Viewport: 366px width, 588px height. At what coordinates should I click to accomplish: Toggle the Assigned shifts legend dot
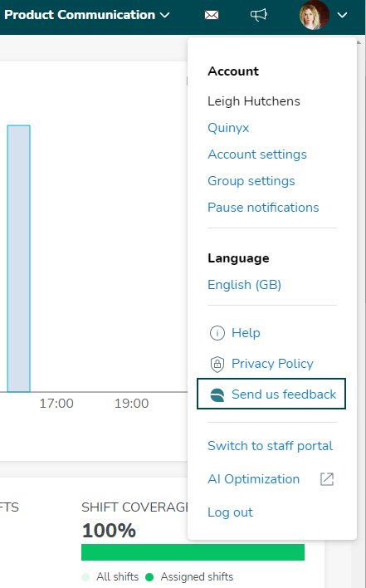(x=149, y=576)
